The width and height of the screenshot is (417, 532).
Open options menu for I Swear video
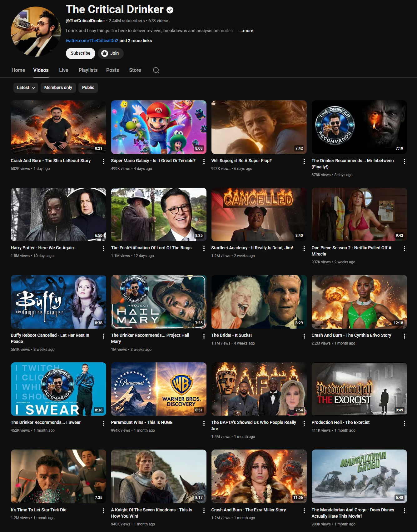(x=104, y=423)
